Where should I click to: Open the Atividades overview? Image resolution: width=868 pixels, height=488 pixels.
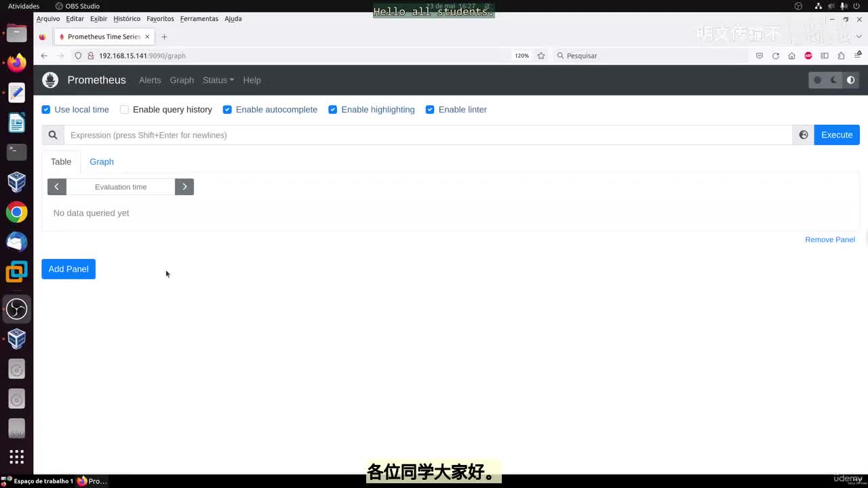click(x=24, y=6)
